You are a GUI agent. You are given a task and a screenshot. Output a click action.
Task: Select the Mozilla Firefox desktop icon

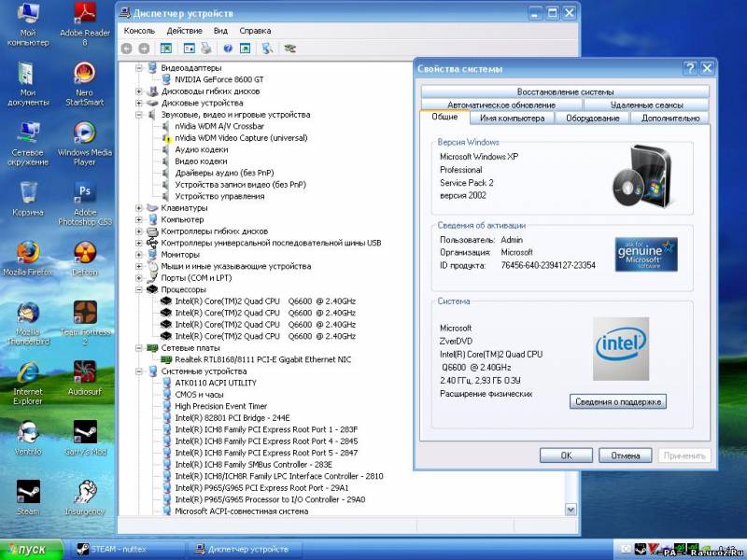[28, 259]
